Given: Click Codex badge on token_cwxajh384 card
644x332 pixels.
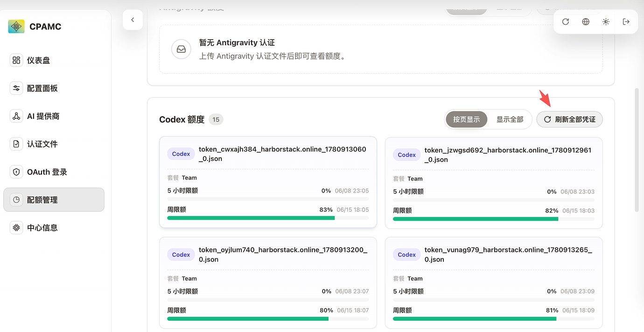Looking at the screenshot, I should (181, 154).
